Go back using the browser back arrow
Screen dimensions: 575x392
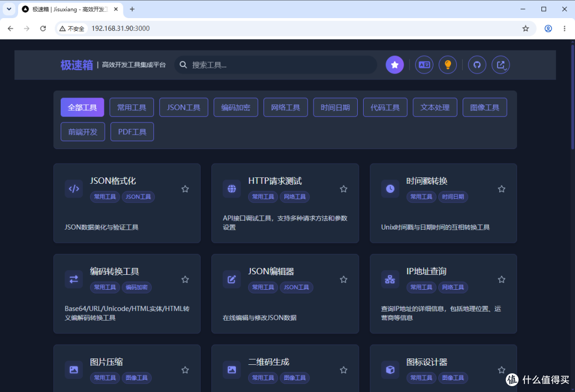coord(10,28)
